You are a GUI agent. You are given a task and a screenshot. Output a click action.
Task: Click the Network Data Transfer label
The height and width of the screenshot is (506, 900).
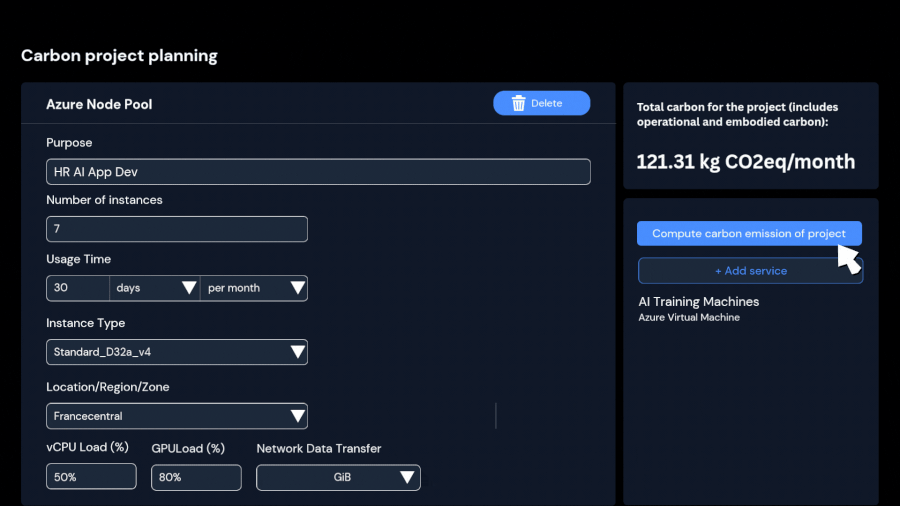tap(319, 449)
